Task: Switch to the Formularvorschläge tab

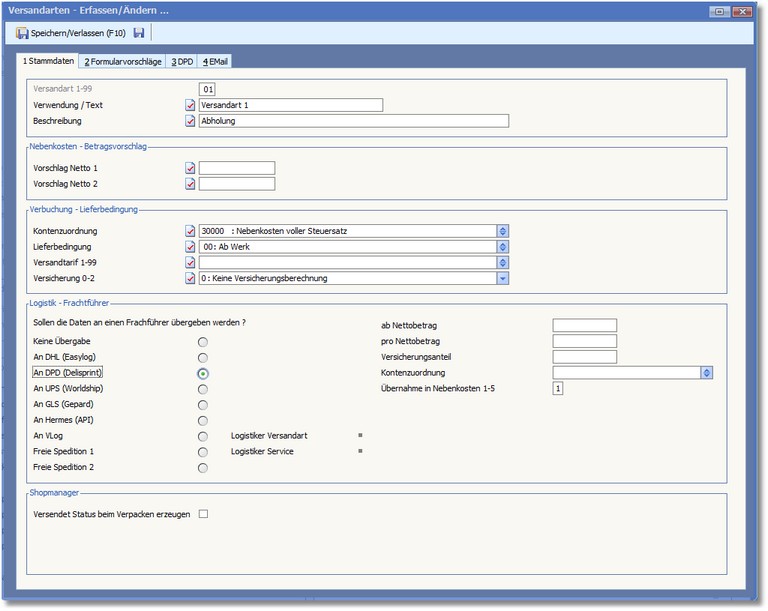Action: coord(122,62)
